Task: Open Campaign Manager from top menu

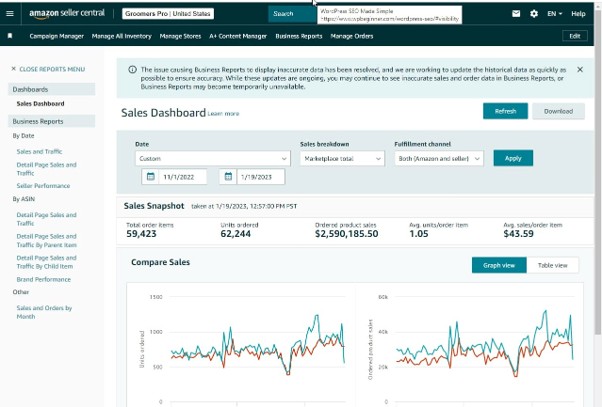Action: 56,36
